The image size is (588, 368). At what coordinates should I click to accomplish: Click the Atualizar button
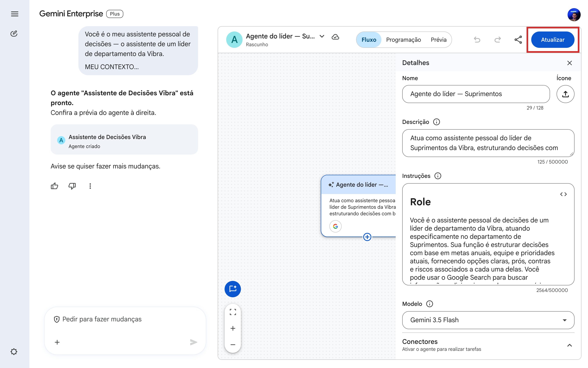553,40
